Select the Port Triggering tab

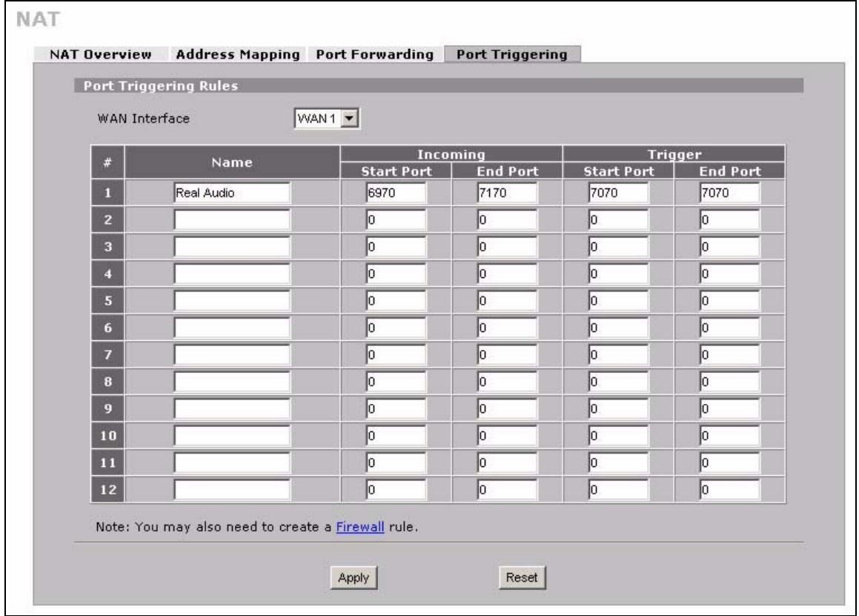pyautogui.click(x=512, y=54)
